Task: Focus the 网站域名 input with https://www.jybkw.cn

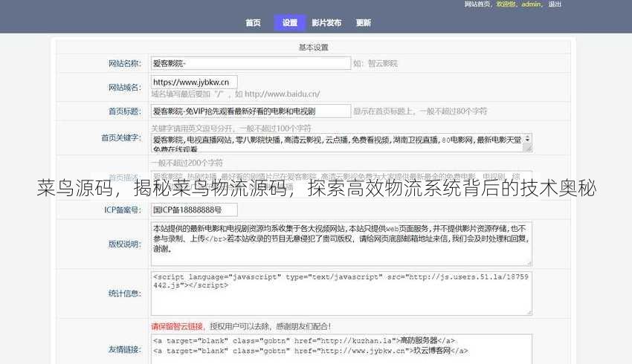Action: (x=194, y=82)
